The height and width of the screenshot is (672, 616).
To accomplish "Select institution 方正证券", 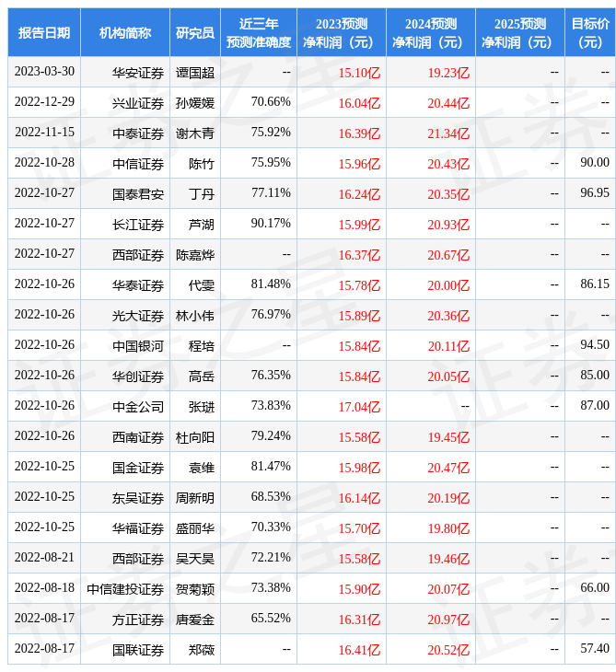I will coord(138,620).
